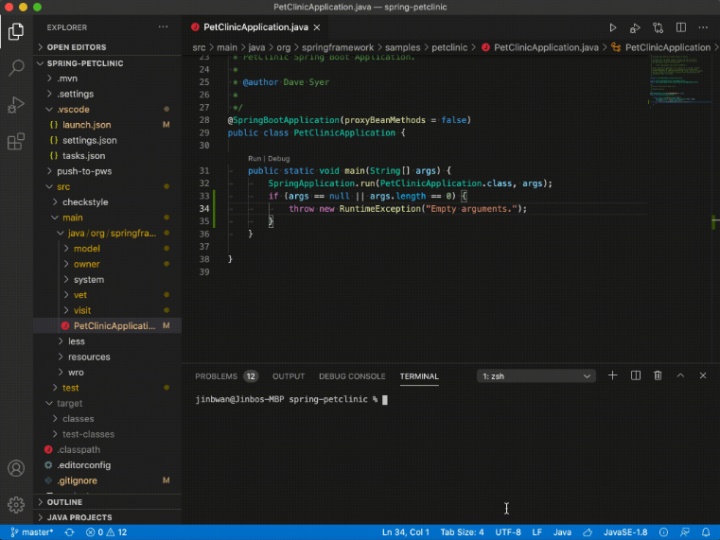This screenshot has height=540, width=720.
Task: Open the Manage gear icon
Action: [x=16, y=505]
